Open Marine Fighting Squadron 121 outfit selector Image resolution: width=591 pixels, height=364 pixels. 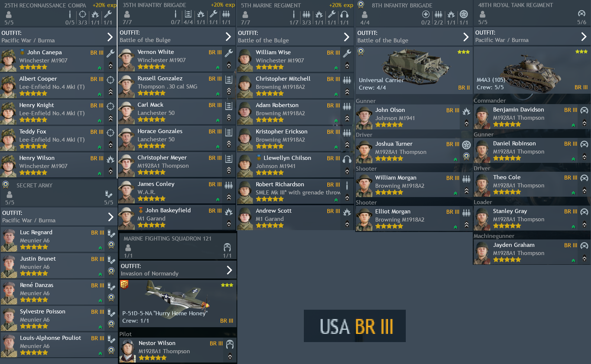pyautogui.click(x=178, y=270)
